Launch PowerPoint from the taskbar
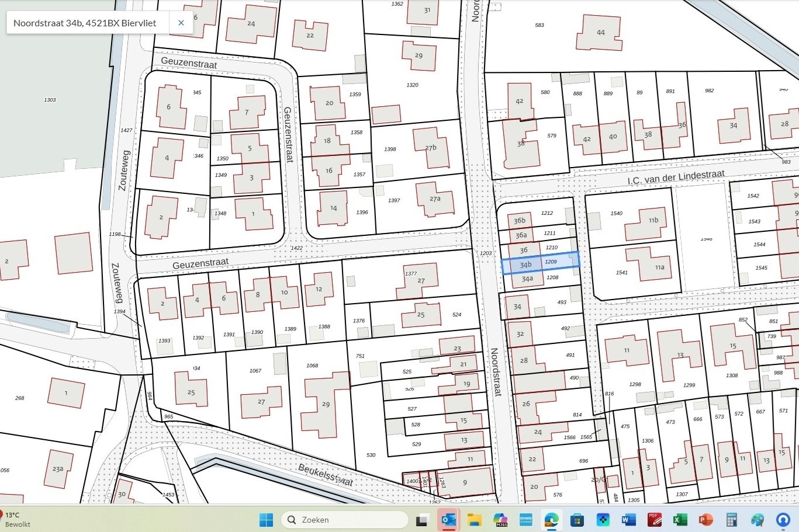 pyautogui.click(x=705, y=520)
